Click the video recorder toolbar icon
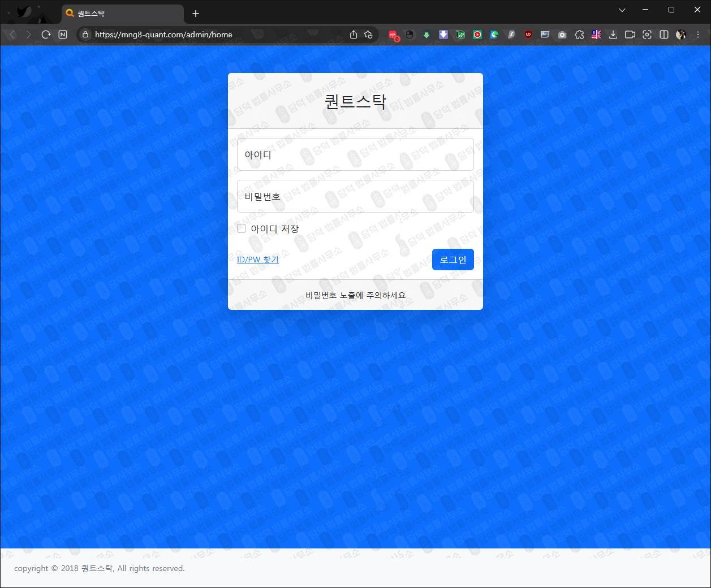The image size is (711, 588). coord(630,34)
